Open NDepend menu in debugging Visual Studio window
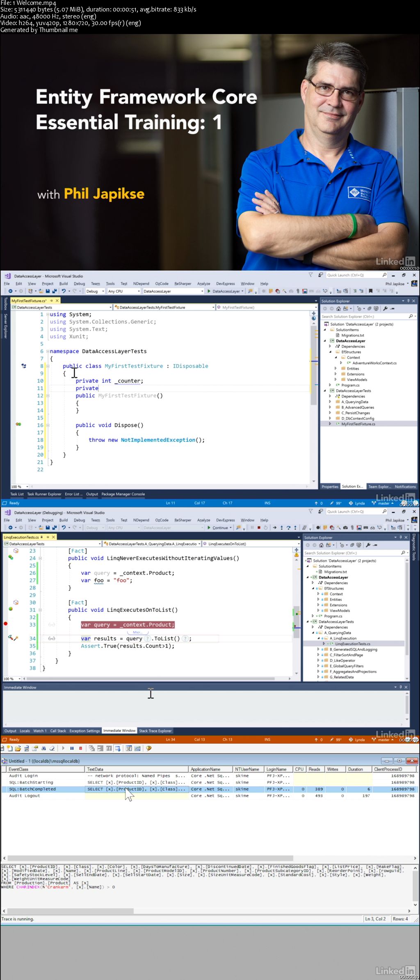The image size is (420, 980). point(141,520)
